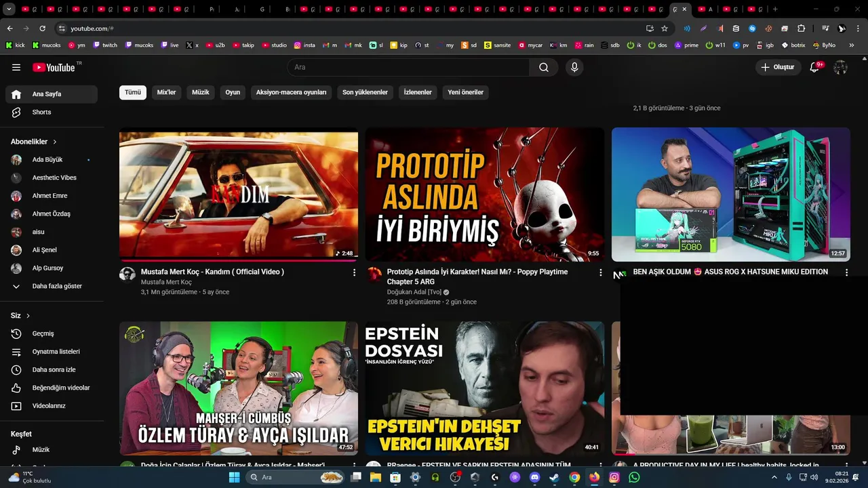The height and width of the screenshot is (488, 868).
Task: Click the Windows Start button
Action: (x=234, y=477)
